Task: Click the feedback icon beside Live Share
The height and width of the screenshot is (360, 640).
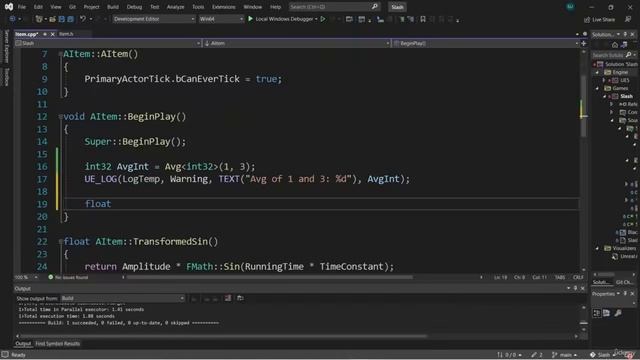Action: click(628, 19)
